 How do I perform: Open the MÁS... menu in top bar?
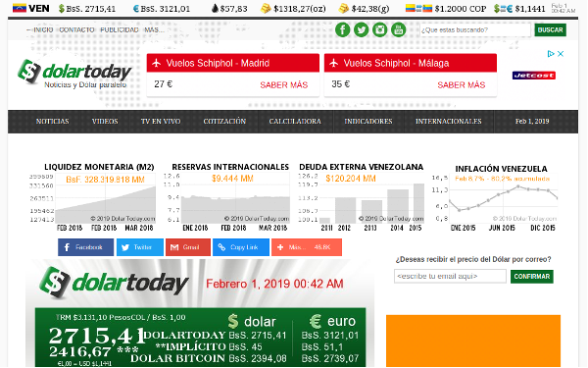155,29
